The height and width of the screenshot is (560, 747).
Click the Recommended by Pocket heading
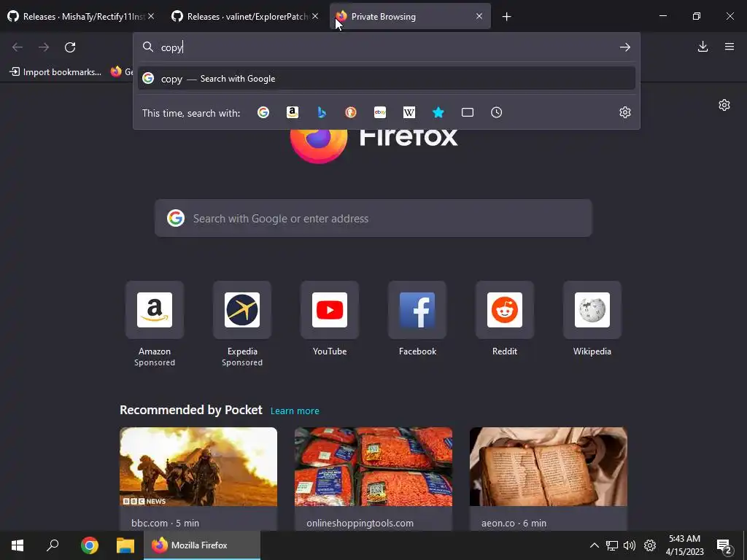point(190,410)
